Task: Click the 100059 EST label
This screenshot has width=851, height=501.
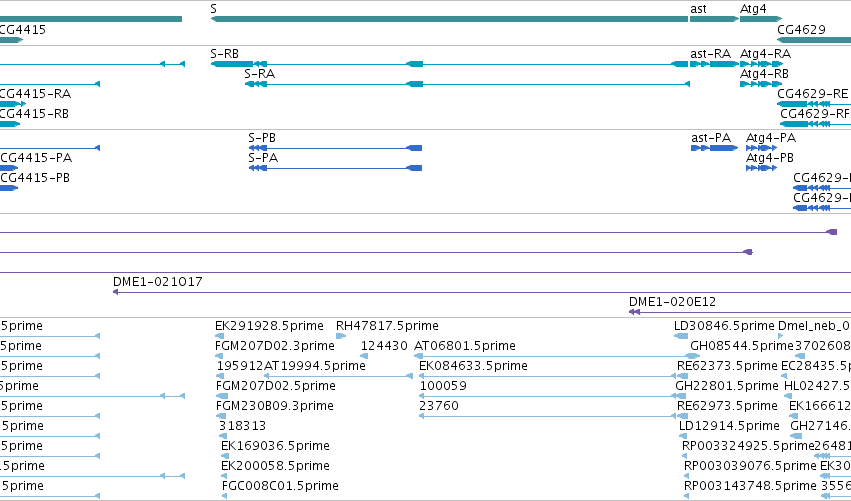Action: pos(443,386)
